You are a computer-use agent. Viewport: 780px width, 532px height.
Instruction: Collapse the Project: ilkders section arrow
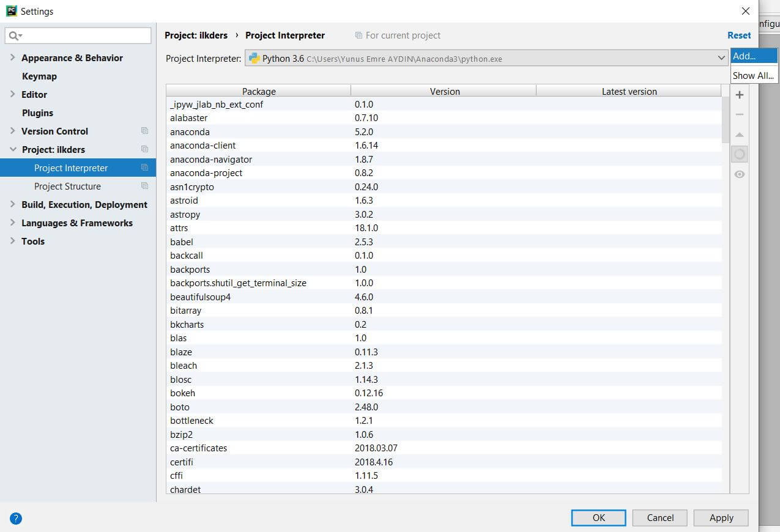pos(13,149)
